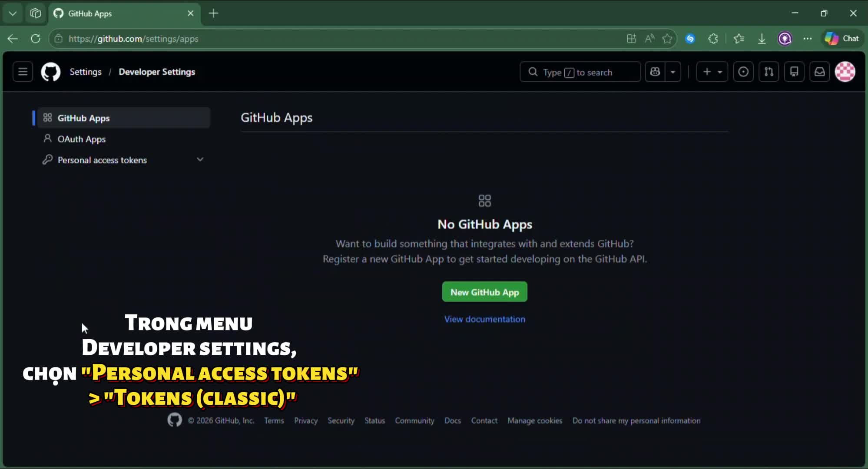Open the Issues icon in header
The image size is (868, 469).
[743, 72]
